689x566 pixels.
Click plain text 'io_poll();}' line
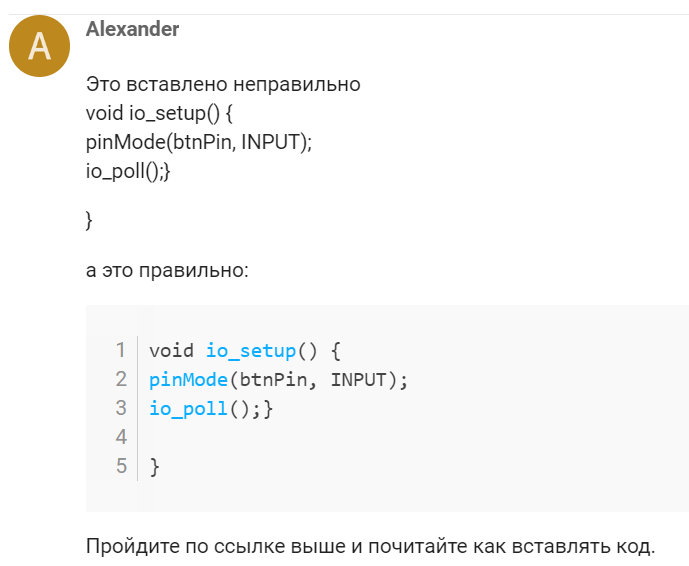[128, 171]
